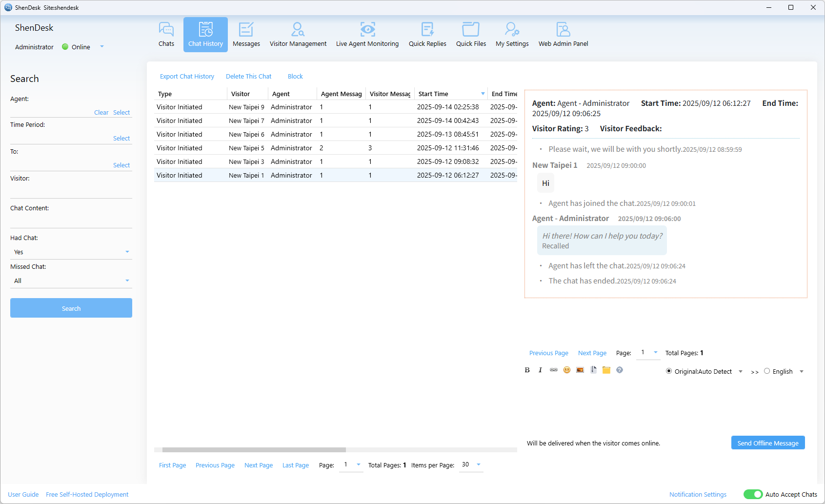
Task: Open Visitor Management
Action: [298, 34]
